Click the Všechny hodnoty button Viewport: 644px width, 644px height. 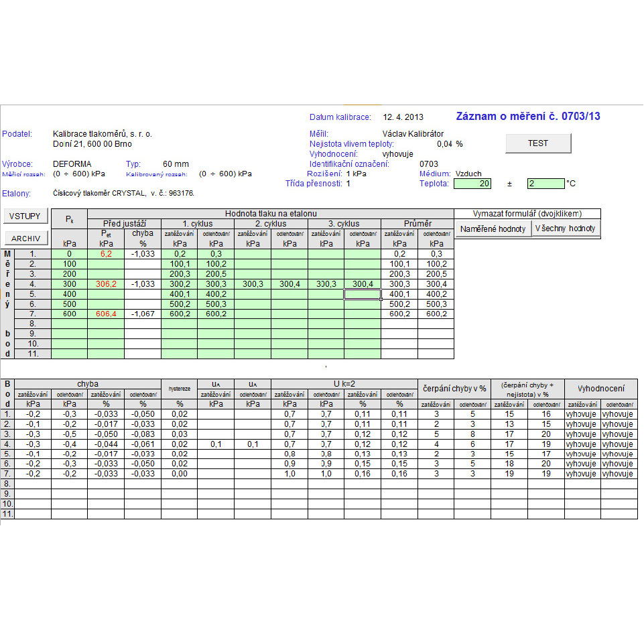tap(566, 229)
